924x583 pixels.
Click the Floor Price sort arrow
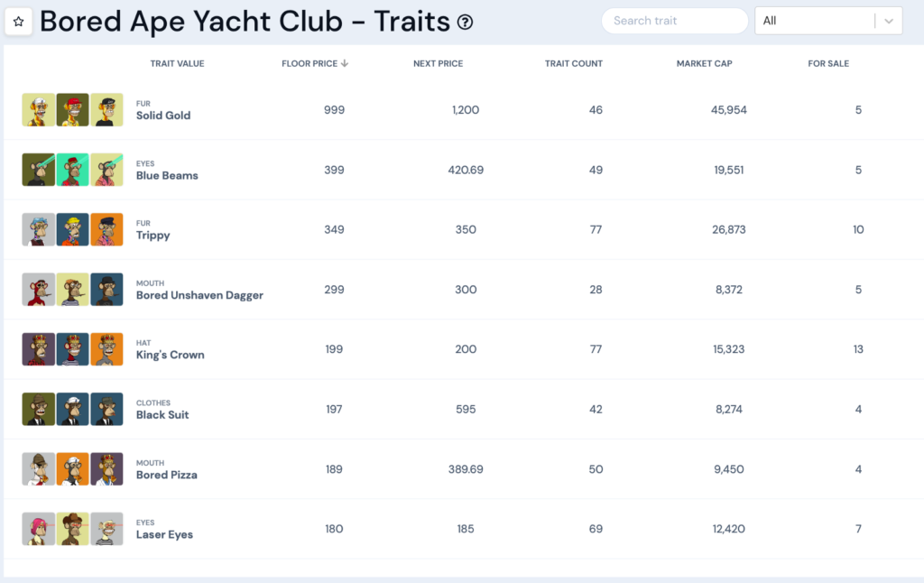point(344,63)
